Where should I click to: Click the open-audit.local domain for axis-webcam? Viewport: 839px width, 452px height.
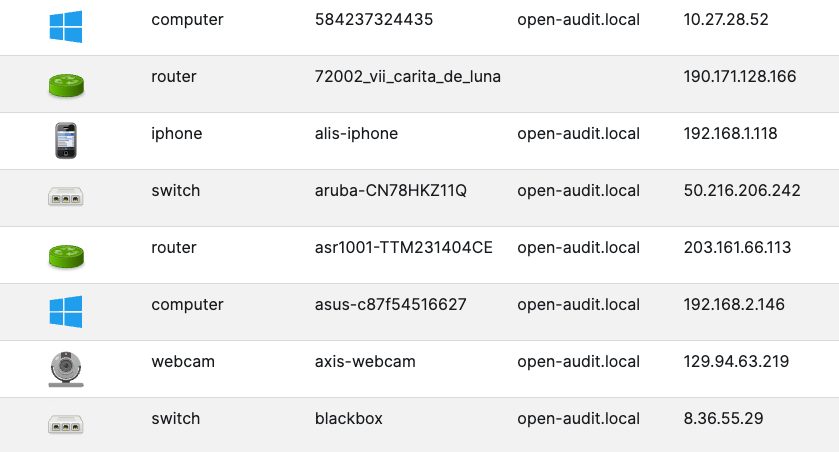[578, 362]
